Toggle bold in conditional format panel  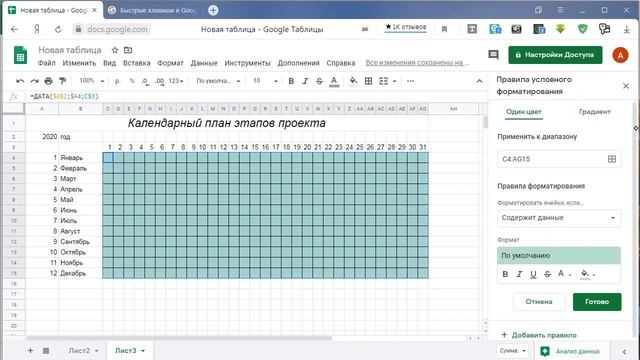click(x=505, y=274)
